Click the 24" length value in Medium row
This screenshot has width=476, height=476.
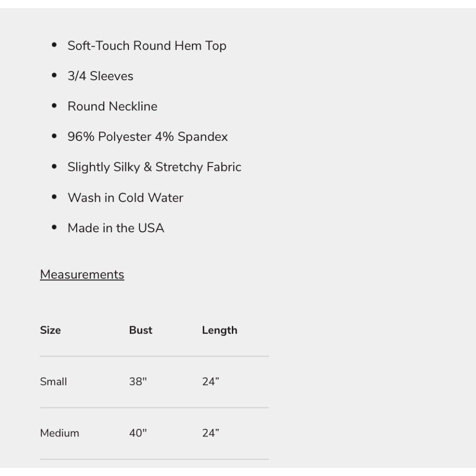(211, 433)
